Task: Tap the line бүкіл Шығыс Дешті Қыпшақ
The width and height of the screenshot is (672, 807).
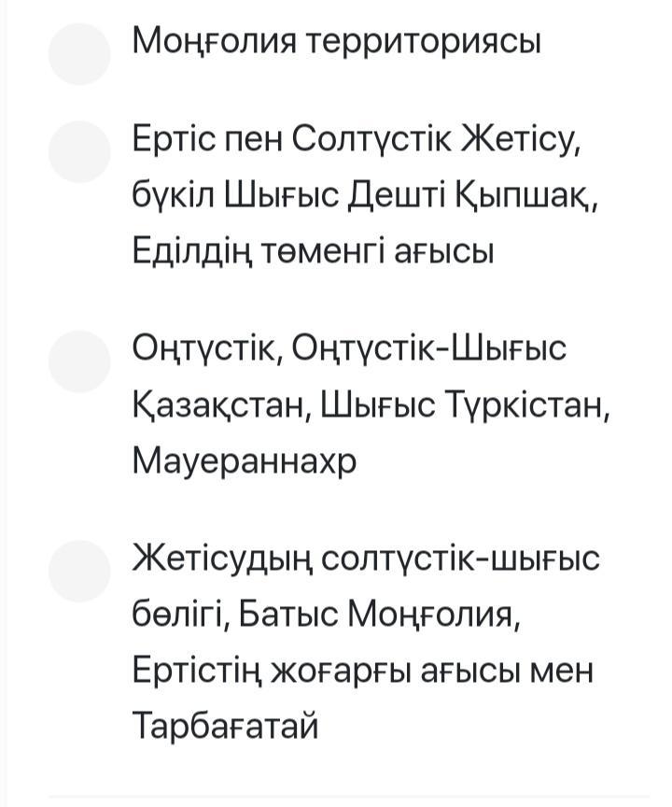Action: click(x=364, y=196)
